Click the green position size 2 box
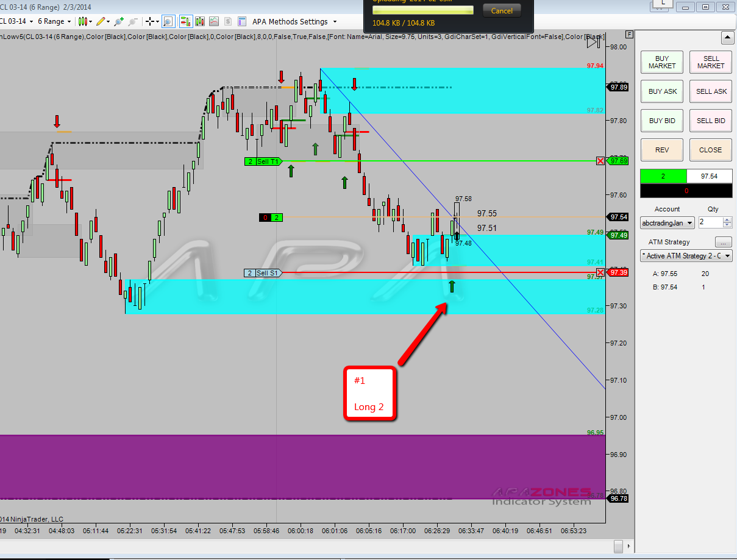This screenshot has width=737, height=560. click(663, 176)
